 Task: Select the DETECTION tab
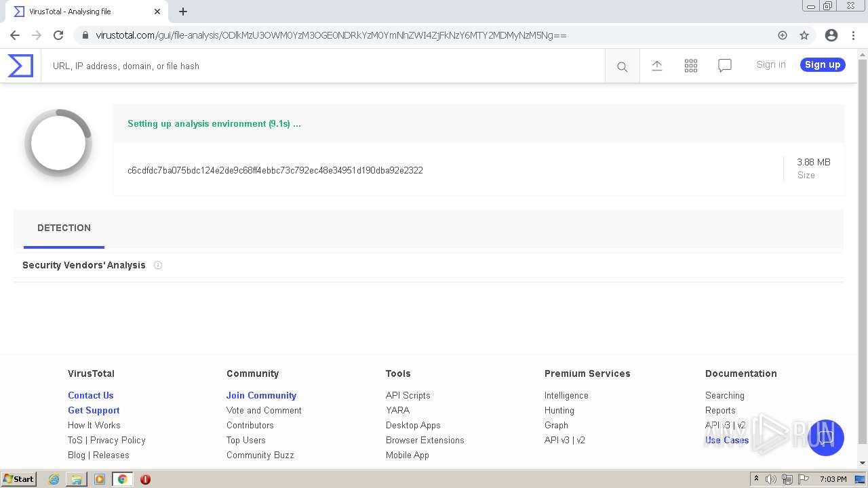[64, 228]
